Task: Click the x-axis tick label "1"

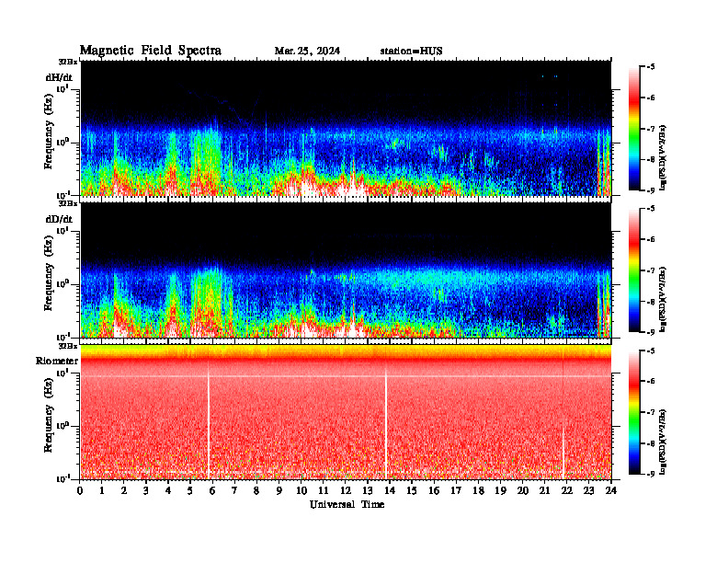Action: tap(102, 490)
